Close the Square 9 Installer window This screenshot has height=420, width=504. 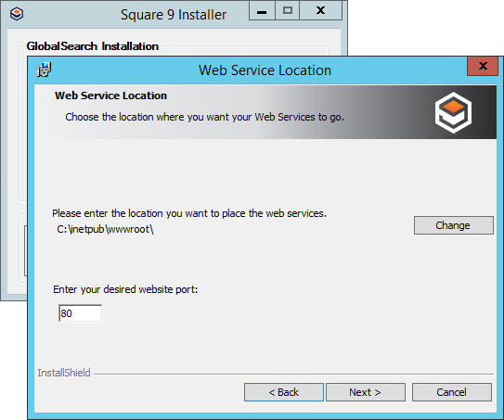tap(320, 10)
